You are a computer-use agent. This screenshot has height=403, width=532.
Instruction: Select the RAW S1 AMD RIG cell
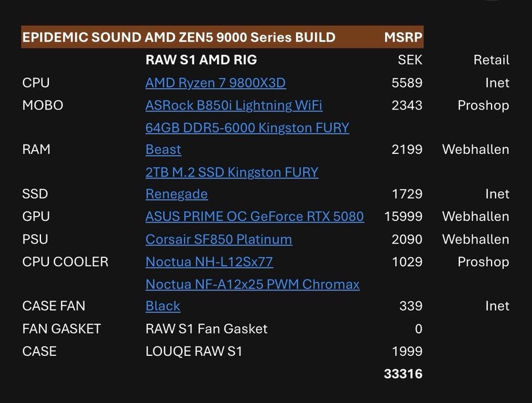coord(201,60)
